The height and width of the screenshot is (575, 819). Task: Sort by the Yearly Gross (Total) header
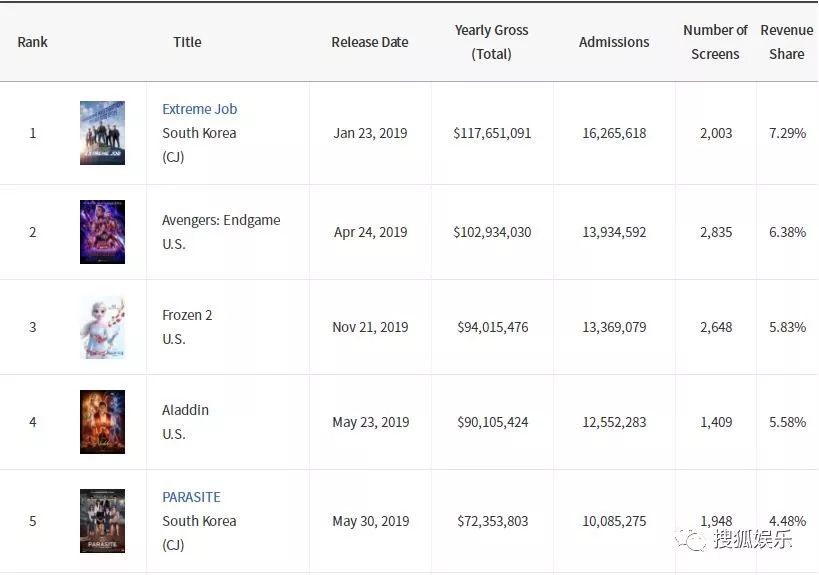491,42
